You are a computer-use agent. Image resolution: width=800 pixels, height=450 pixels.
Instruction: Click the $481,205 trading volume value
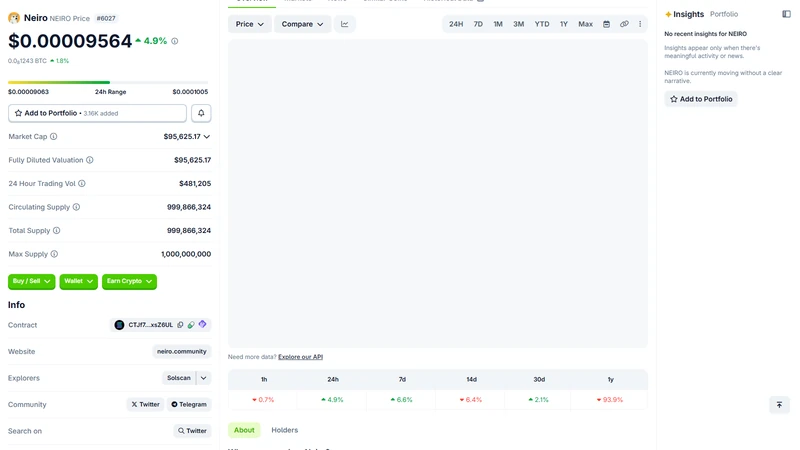(195, 184)
